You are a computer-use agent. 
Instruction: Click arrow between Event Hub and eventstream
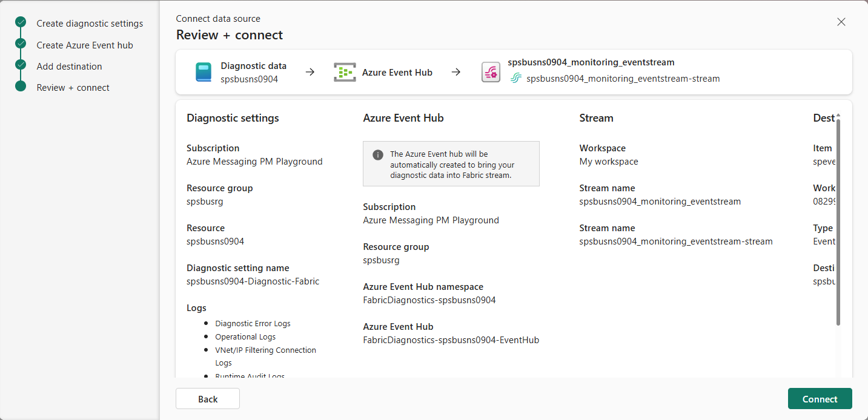(456, 72)
